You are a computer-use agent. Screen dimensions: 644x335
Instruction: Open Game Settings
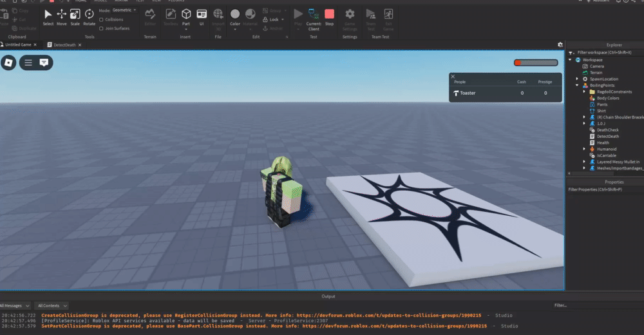[x=350, y=20]
